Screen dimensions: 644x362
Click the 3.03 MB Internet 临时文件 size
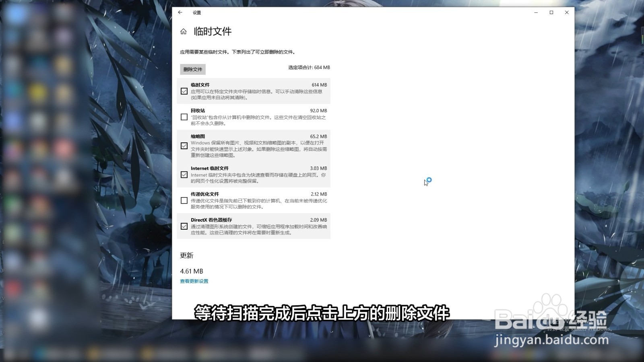click(318, 168)
